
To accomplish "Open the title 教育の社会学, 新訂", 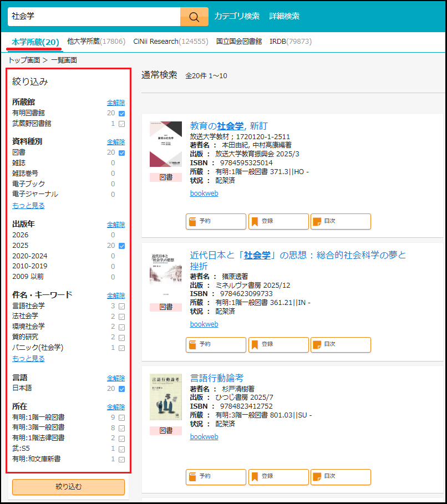I will [228, 126].
